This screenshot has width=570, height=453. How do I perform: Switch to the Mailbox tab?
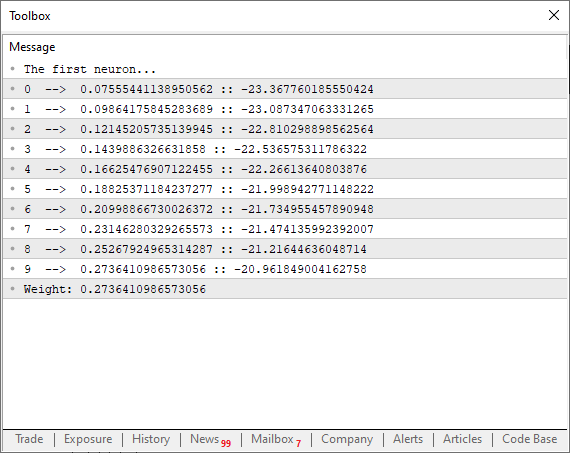point(276,439)
